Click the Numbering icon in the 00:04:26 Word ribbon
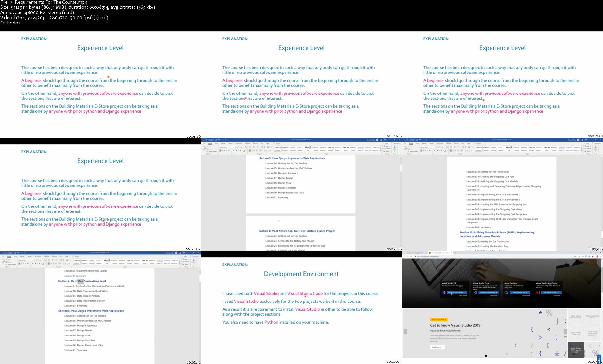The image size is (603, 364). click(253, 147)
